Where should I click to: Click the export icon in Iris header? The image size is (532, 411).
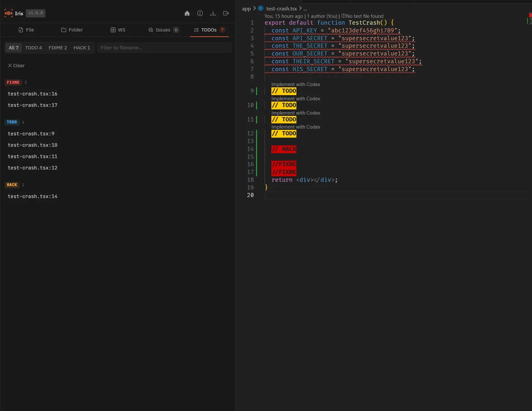(x=226, y=13)
